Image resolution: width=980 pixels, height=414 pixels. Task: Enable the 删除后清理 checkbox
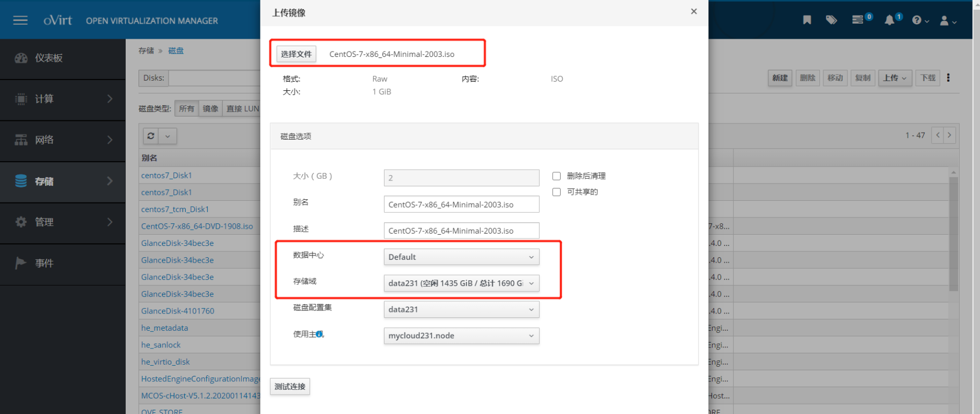click(x=556, y=176)
